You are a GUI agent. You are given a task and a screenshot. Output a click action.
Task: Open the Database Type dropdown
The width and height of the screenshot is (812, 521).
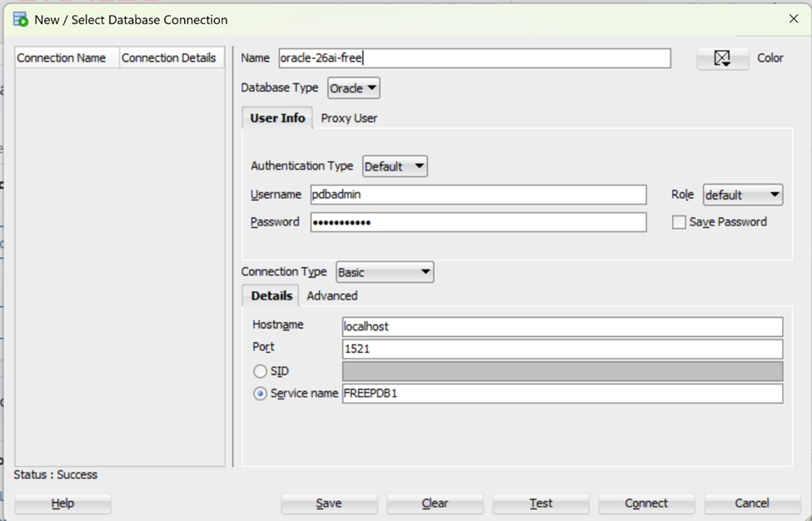[353, 87]
